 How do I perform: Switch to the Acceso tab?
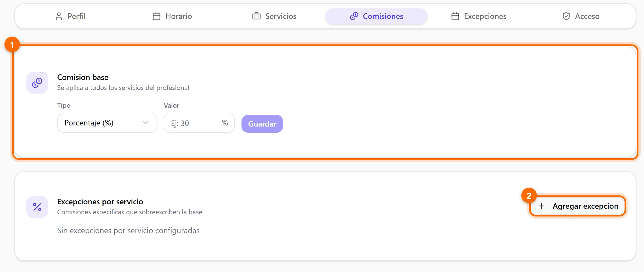[581, 16]
